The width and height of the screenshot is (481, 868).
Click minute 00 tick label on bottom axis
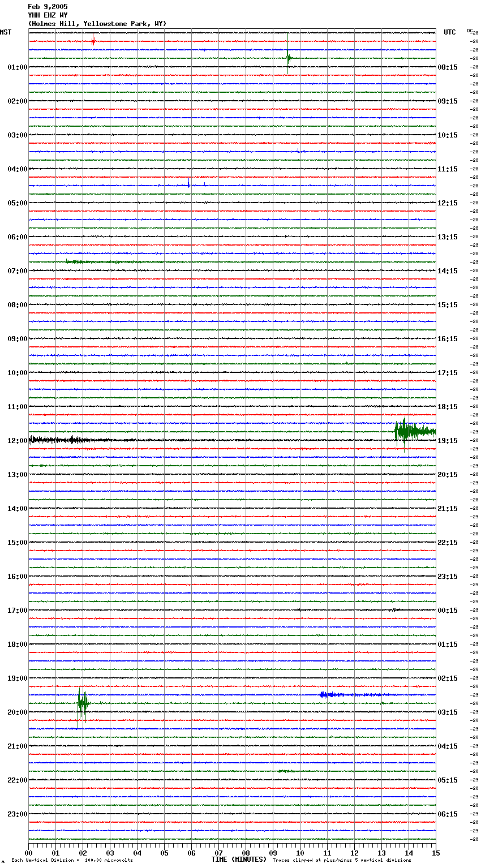tap(28, 853)
